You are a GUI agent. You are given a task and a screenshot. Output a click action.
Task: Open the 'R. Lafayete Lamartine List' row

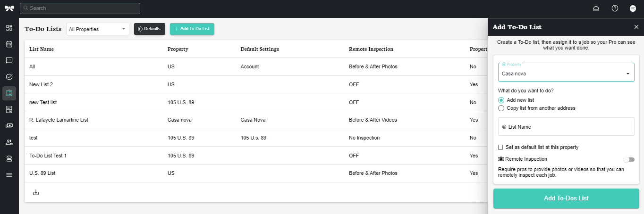coord(59,120)
